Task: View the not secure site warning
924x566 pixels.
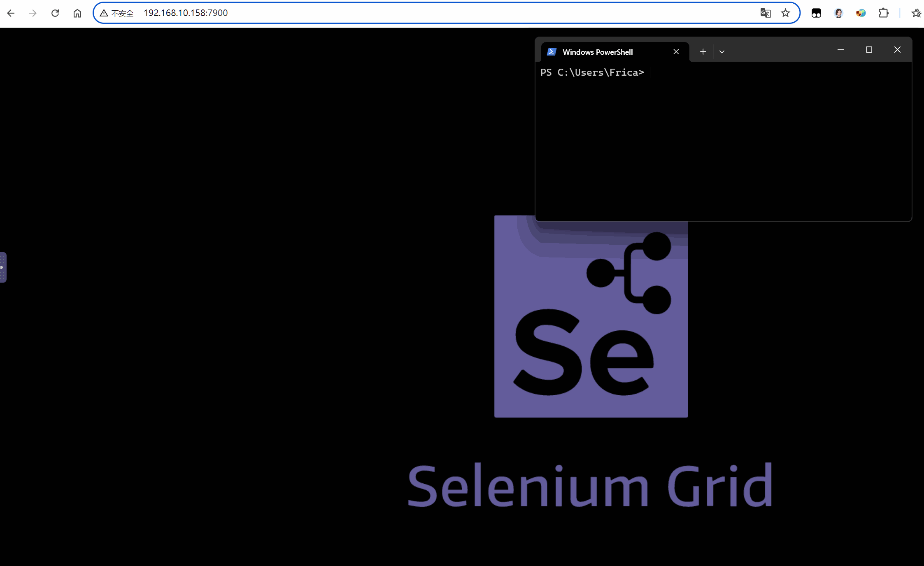Action: pos(117,13)
